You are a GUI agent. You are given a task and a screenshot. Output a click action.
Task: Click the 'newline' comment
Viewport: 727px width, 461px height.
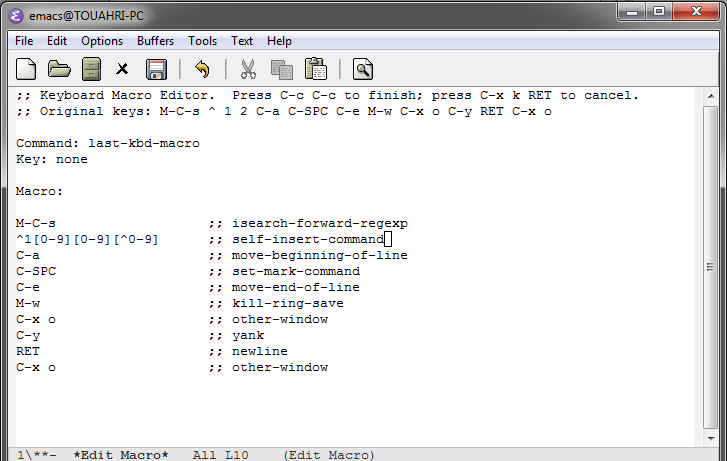coord(260,352)
